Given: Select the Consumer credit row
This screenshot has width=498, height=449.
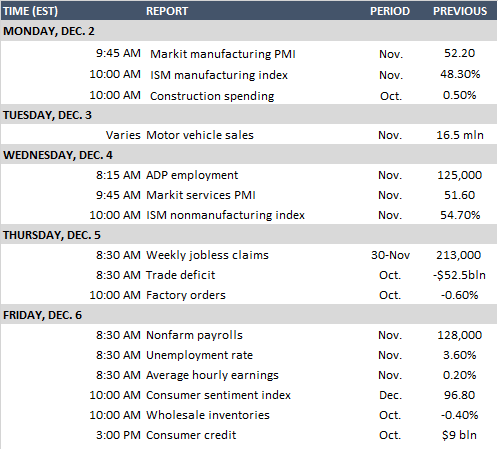Looking at the screenshot, I should point(249,435).
